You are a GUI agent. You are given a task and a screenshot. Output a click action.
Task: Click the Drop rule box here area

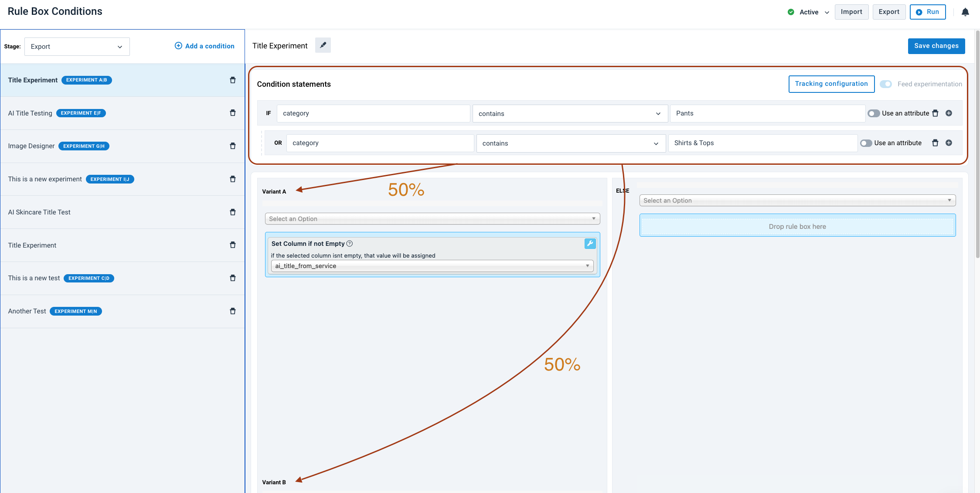coord(797,226)
